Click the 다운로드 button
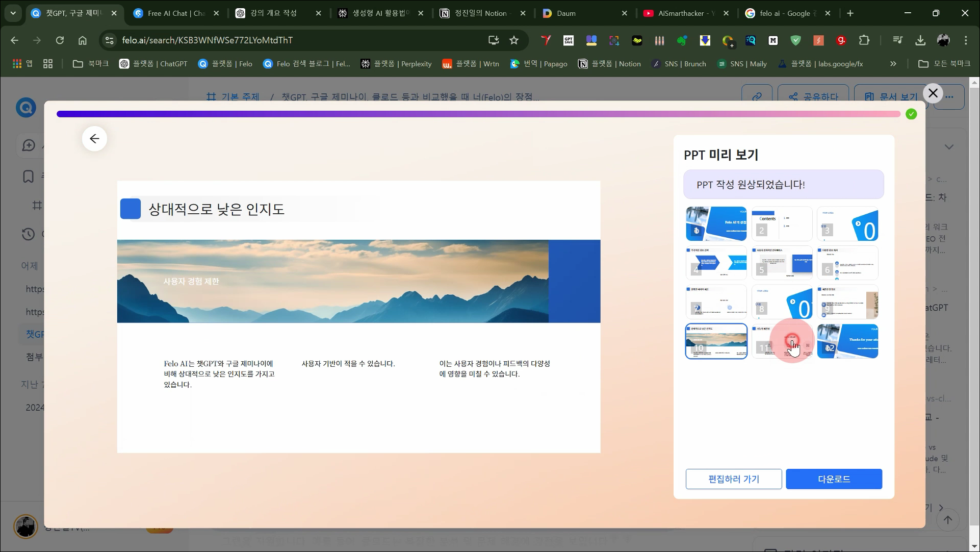This screenshot has width=980, height=552. point(834,479)
